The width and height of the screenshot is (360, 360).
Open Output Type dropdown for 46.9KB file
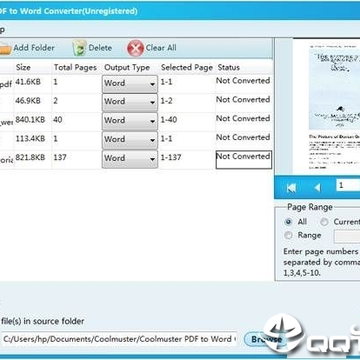(130, 102)
